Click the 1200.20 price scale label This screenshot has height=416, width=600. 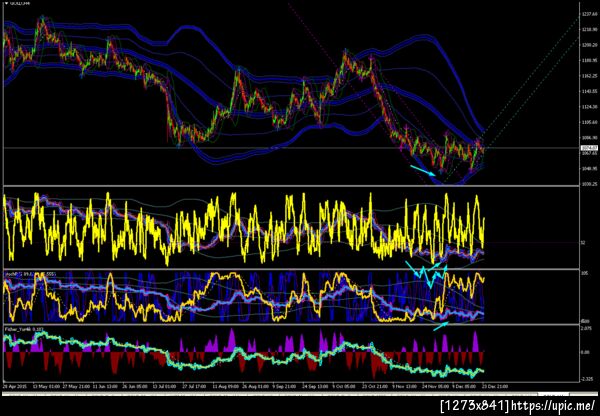click(x=589, y=45)
